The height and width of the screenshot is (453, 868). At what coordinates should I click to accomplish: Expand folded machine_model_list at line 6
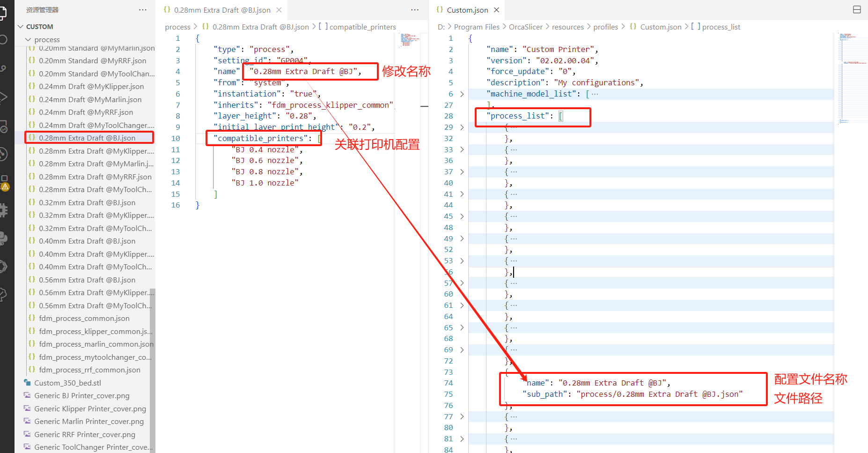point(462,94)
